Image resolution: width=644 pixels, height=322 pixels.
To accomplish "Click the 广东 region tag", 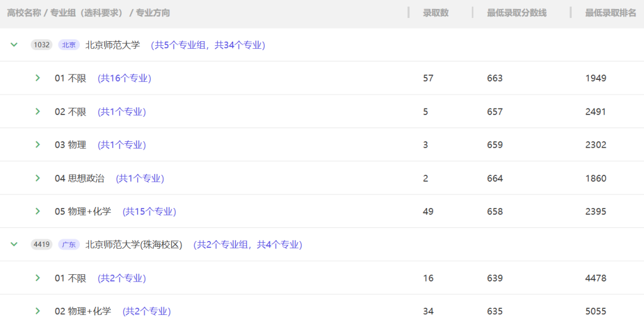I will 69,244.
